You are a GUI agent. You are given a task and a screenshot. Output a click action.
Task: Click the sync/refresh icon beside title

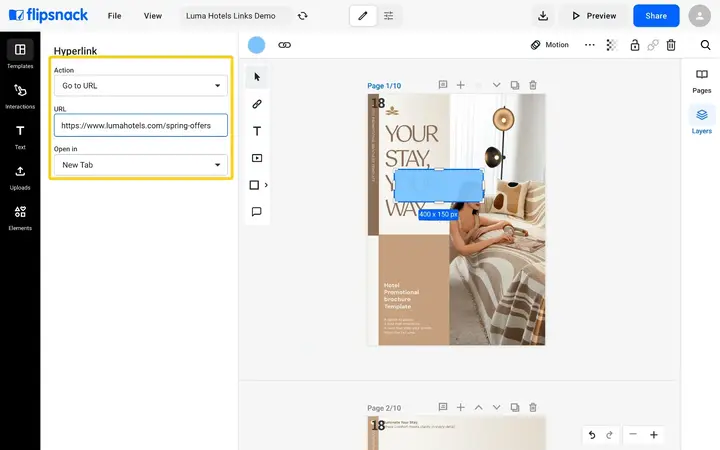(x=302, y=16)
